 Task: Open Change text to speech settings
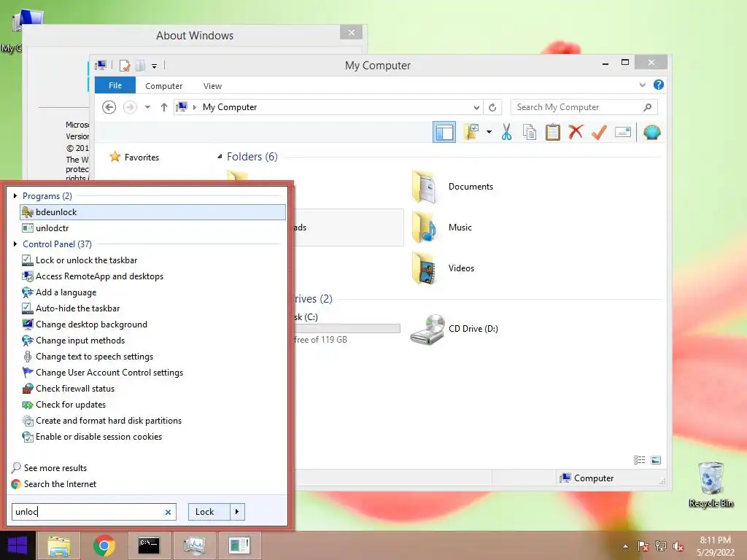click(152, 356)
